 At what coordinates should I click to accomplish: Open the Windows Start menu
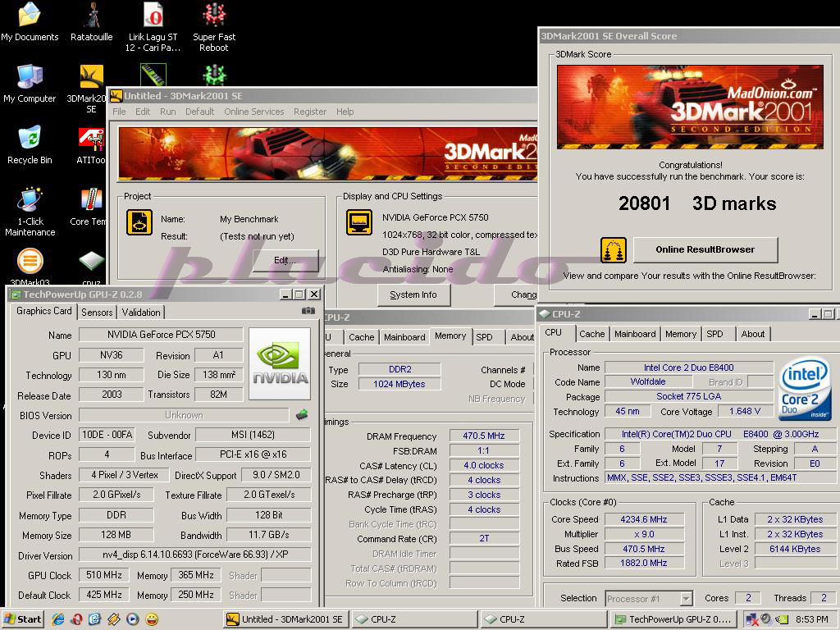23,619
